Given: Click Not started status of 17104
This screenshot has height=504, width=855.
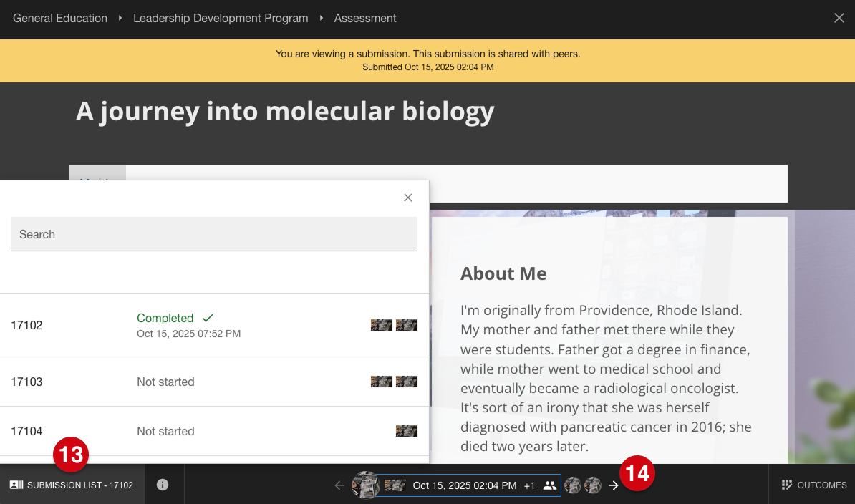Looking at the screenshot, I should point(165,431).
